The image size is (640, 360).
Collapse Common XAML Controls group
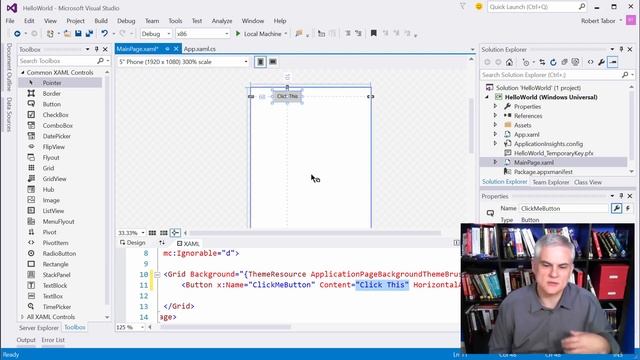coord(23,72)
